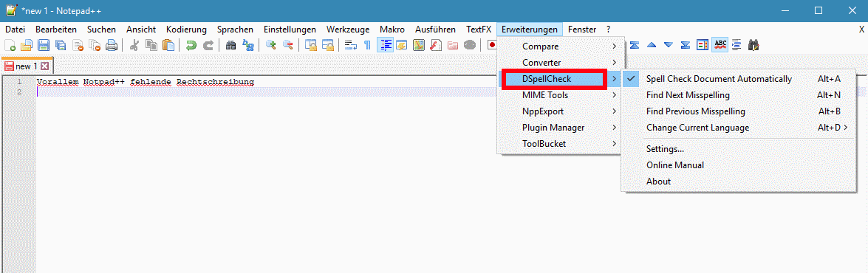Image resolution: width=868 pixels, height=273 pixels.
Task: Click the user-defined language icon
Action: coord(401,45)
